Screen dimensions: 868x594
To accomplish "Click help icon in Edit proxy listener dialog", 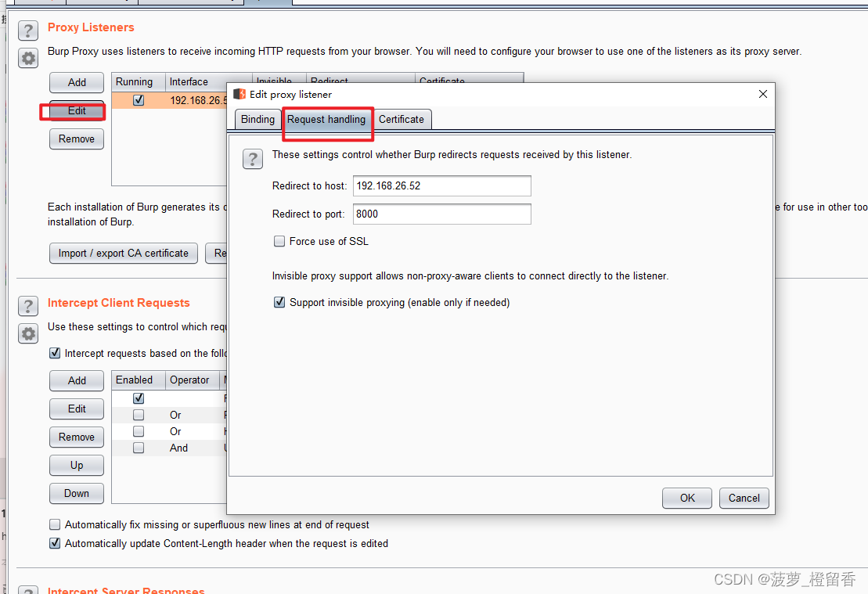I will [x=253, y=160].
